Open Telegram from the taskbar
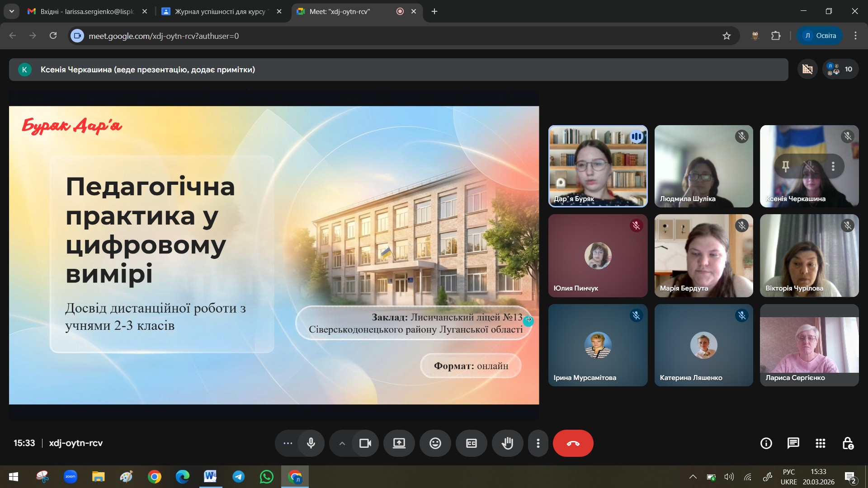The image size is (868, 488). tap(239, 477)
